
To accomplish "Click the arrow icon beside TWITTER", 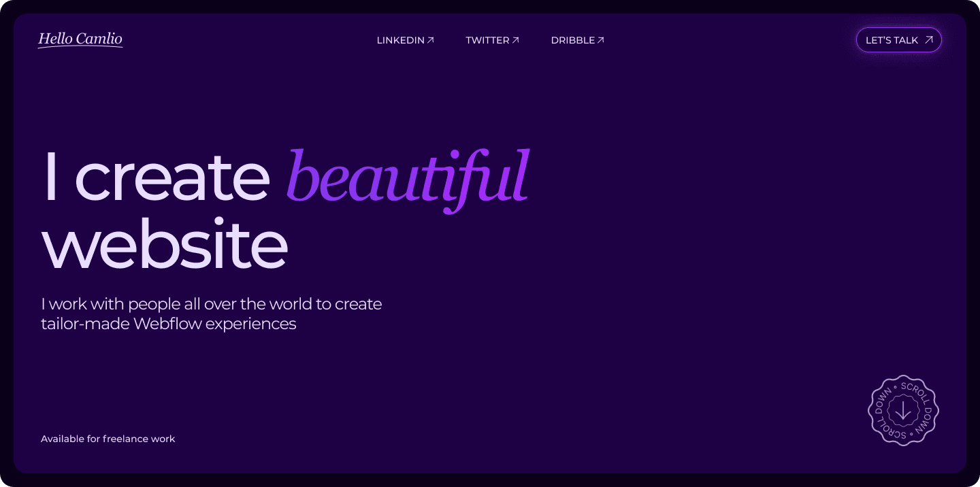I will coord(516,40).
